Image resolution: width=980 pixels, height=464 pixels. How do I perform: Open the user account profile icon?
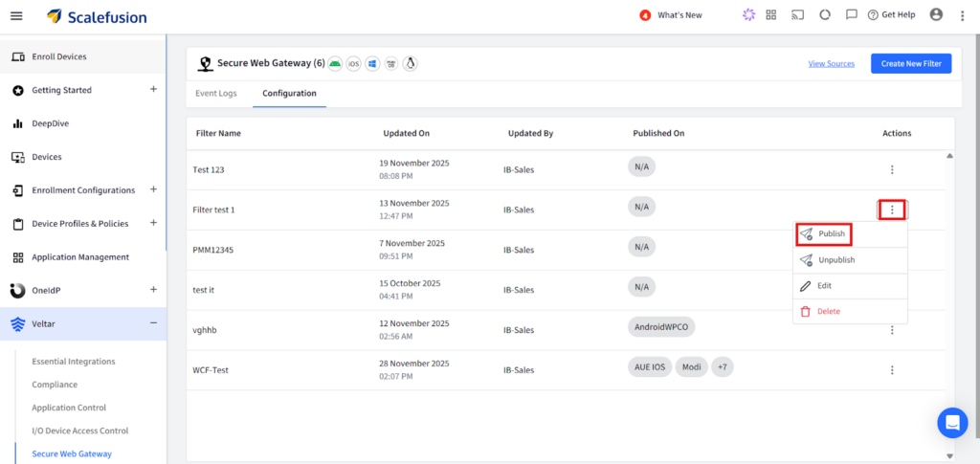(x=936, y=15)
